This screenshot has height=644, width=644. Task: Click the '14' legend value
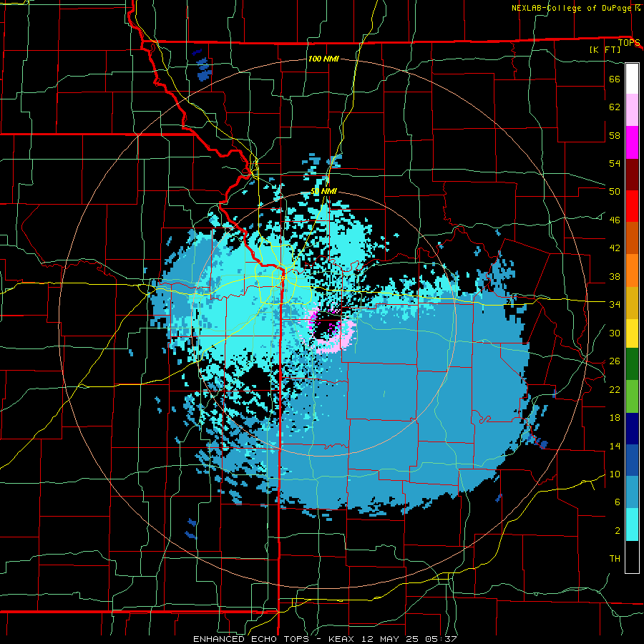(615, 447)
